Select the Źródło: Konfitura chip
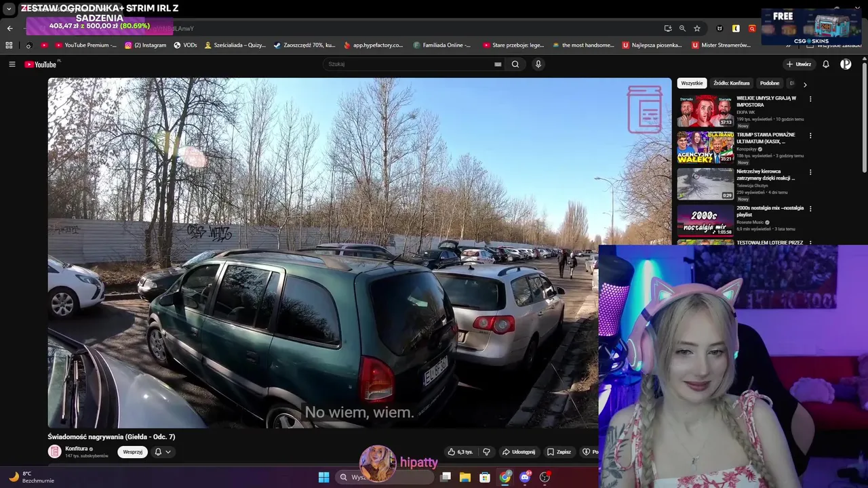 731,83
